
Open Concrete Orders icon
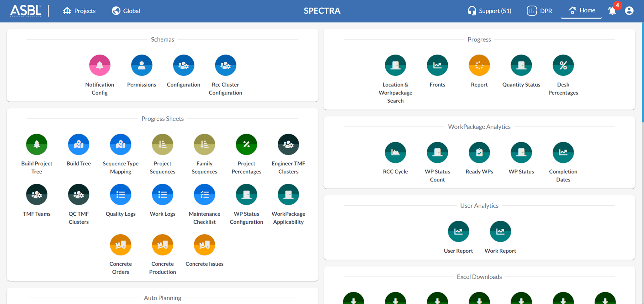[120, 245]
